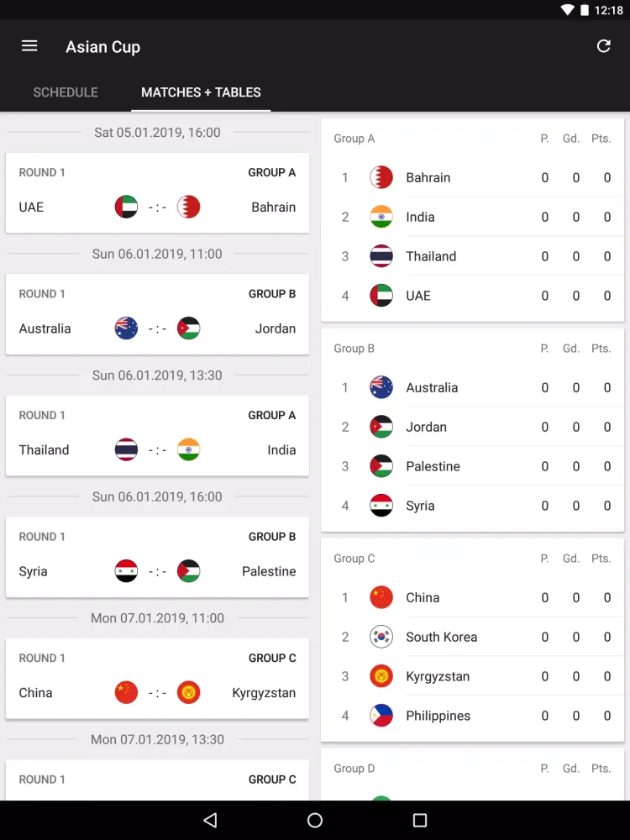
Task: Select Syria row in Group B table
Action: click(472, 506)
